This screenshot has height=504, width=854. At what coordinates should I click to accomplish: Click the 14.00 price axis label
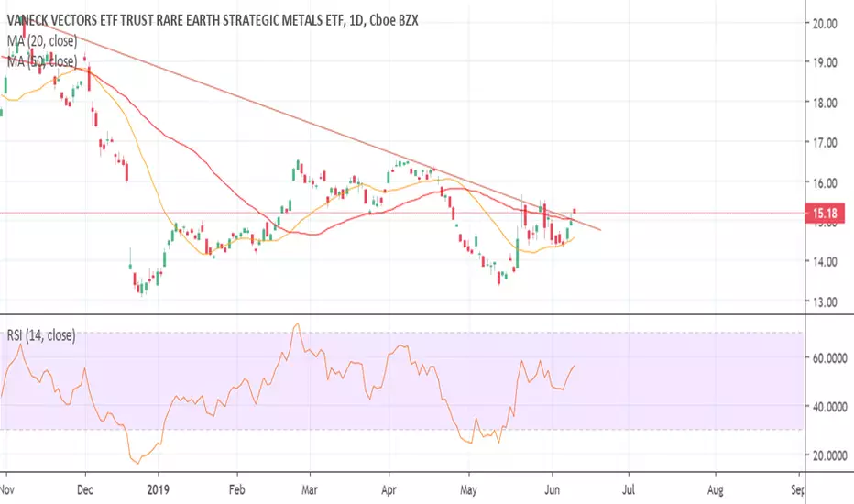click(x=825, y=261)
